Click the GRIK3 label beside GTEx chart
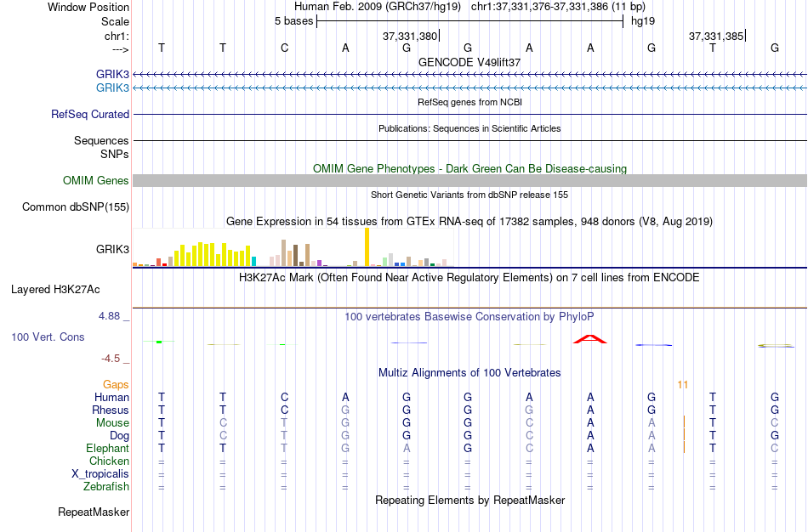Viewport: 808px width, 532px height. point(112,249)
